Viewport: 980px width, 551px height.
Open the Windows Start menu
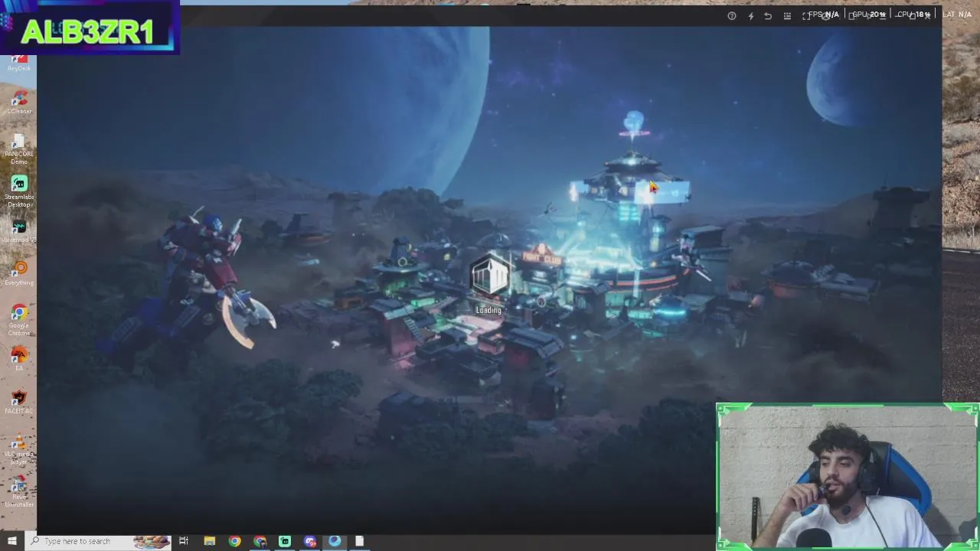click(11, 541)
